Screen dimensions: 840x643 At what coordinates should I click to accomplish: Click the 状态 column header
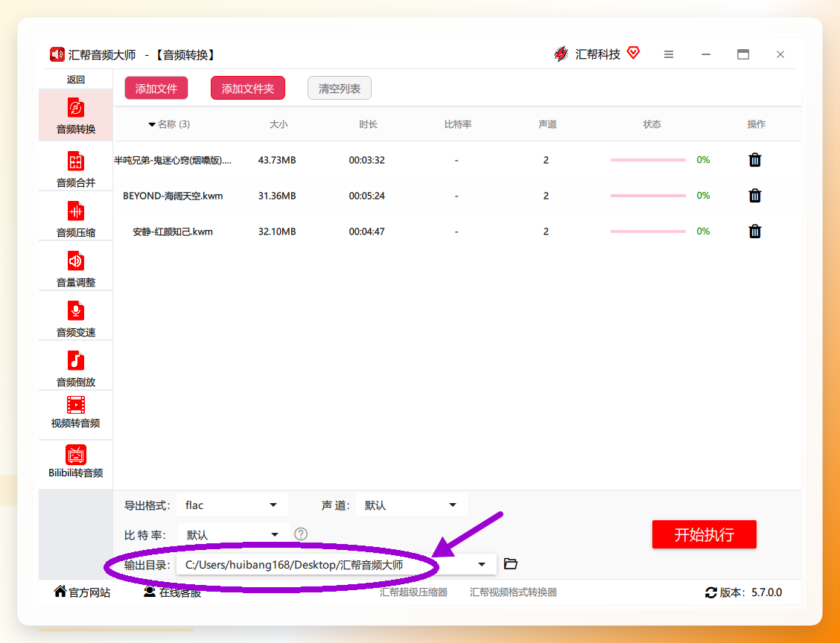(x=652, y=124)
